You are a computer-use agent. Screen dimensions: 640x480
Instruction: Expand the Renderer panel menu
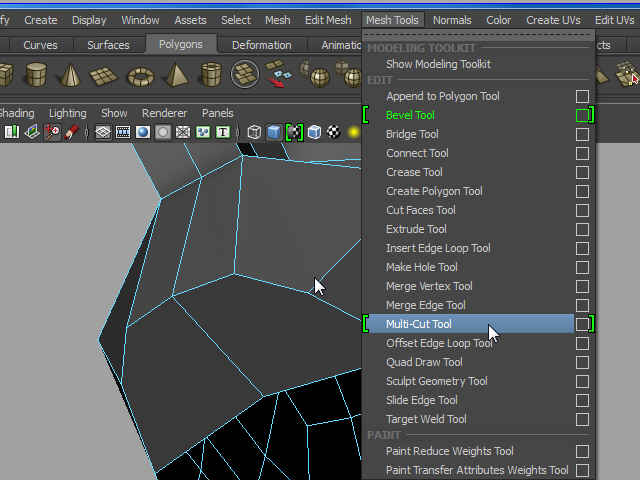click(x=164, y=113)
